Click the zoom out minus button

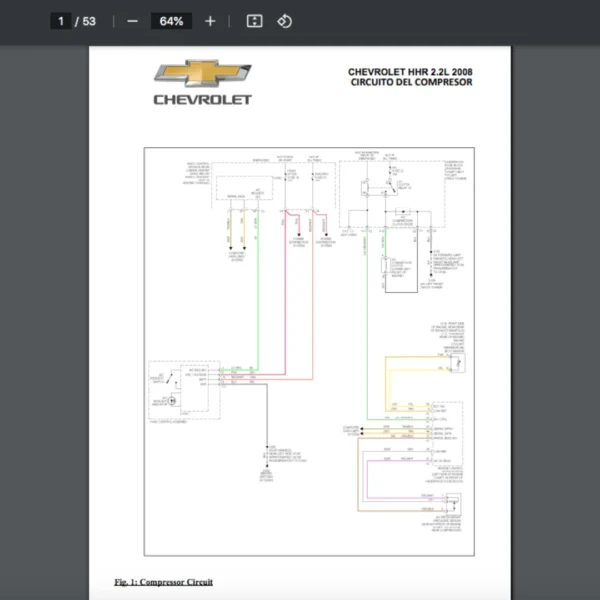click(132, 21)
